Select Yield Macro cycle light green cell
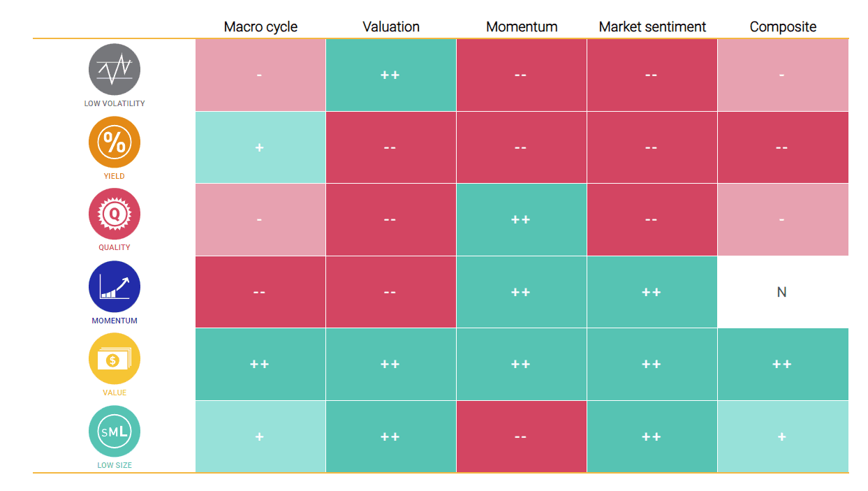 pyautogui.click(x=260, y=147)
